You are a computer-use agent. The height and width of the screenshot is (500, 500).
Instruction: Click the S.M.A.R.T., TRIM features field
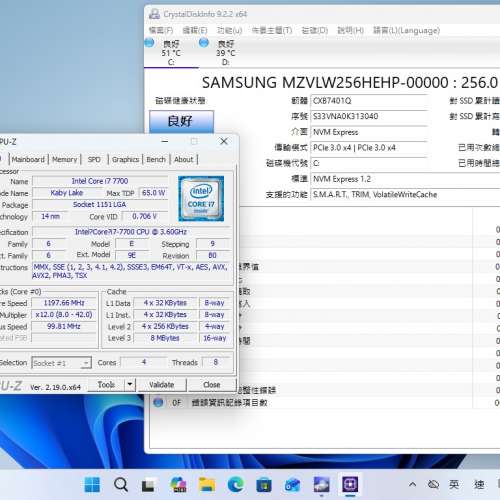click(x=405, y=195)
